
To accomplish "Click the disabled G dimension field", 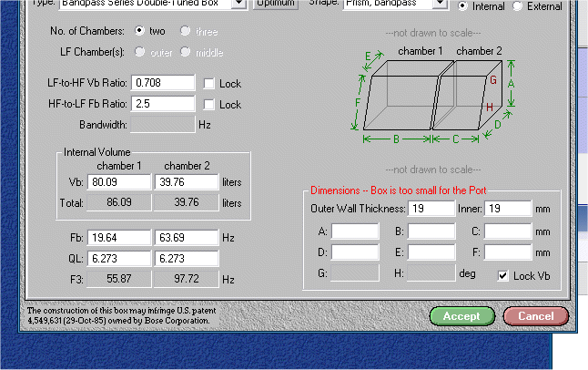I will [x=355, y=273].
